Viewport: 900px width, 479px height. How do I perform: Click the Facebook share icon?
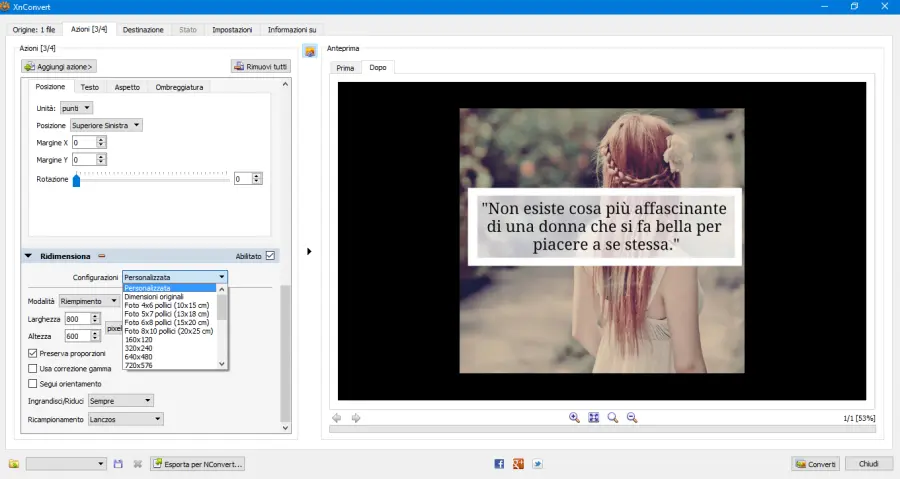pos(499,464)
